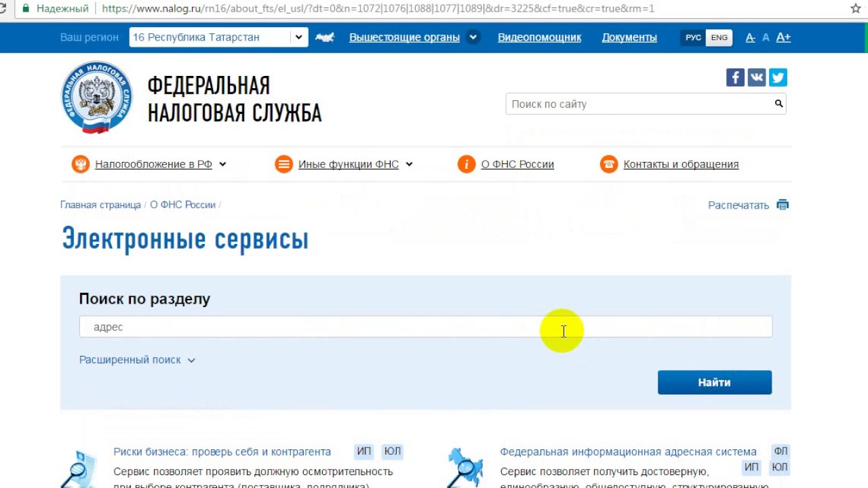This screenshot has height=488, width=868.
Task: Open the Twitter social icon
Action: pos(778,77)
